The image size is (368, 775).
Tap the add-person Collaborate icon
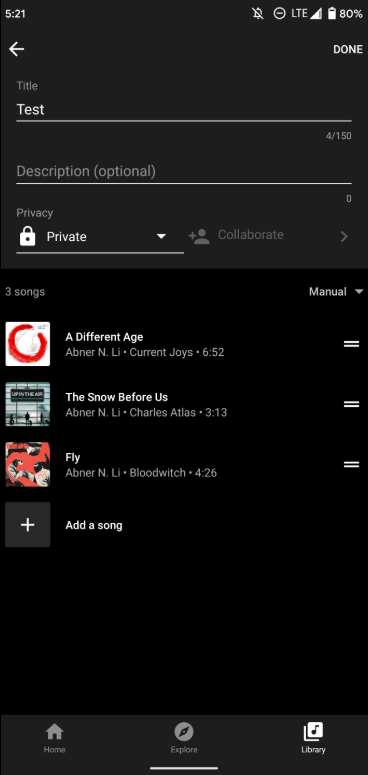click(199, 236)
